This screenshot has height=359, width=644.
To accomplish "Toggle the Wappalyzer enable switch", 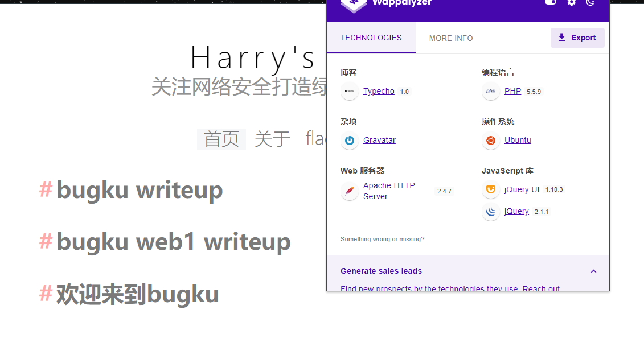I will (x=551, y=2).
